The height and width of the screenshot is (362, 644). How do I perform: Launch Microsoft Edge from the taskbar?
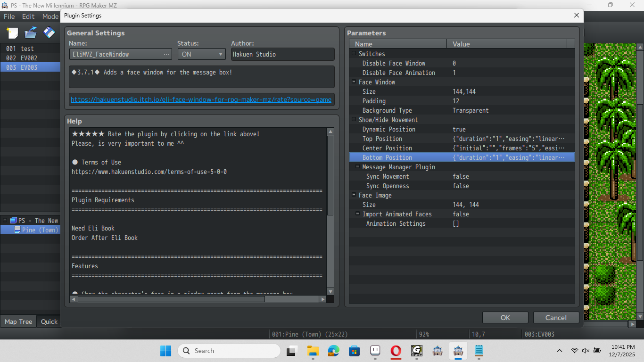point(333,351)
